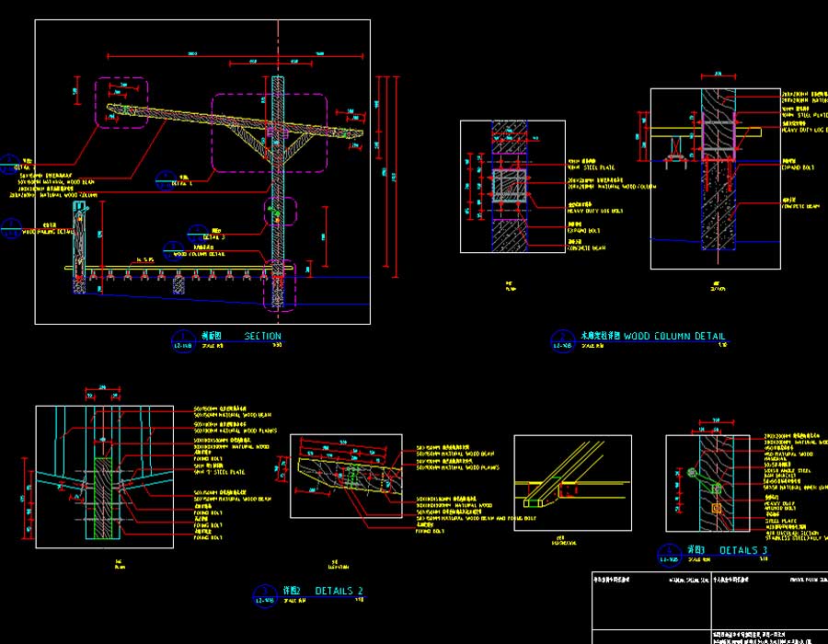Select the blue bubble next to DETAIL 3 callout
This screenshot has width=828, height=644.
[x=197, y=234]
